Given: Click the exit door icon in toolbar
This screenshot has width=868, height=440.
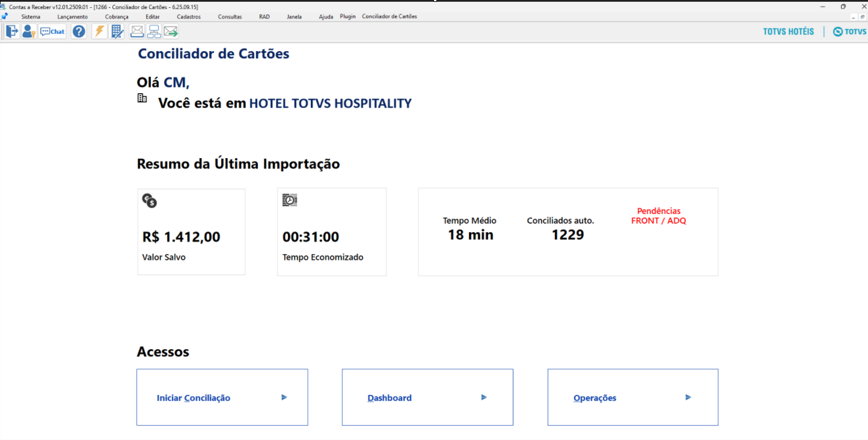Looking at the screenshot, I should pyautogui.click(x=12, y=31).
